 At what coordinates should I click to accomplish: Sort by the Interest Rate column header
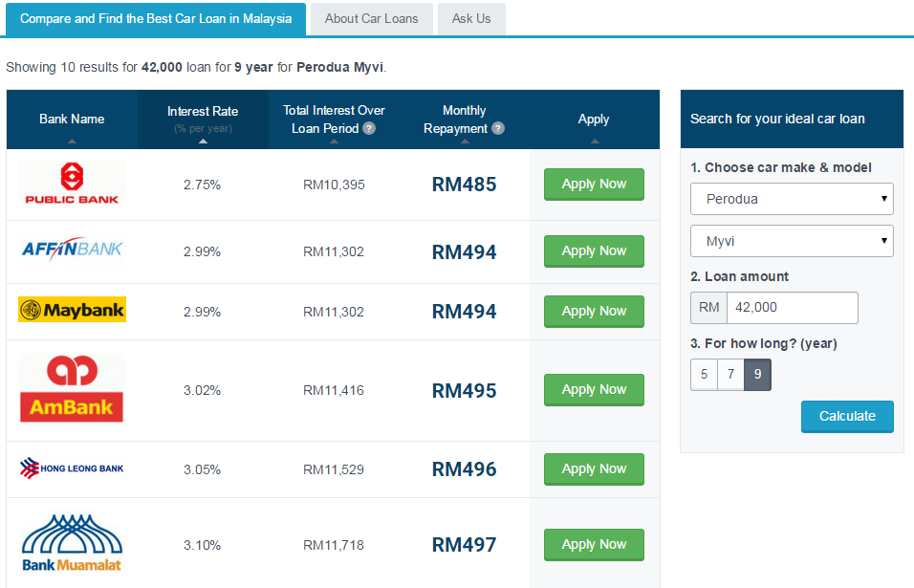coord(203,120)
